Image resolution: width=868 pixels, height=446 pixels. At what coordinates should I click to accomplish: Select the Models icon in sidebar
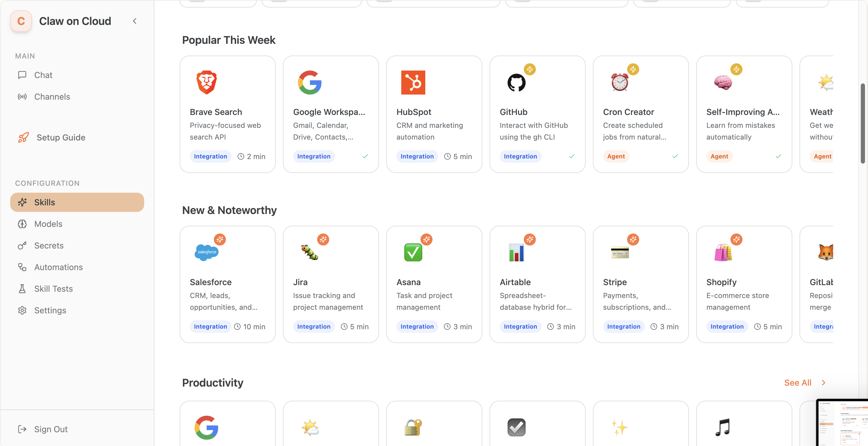(22, 224)
